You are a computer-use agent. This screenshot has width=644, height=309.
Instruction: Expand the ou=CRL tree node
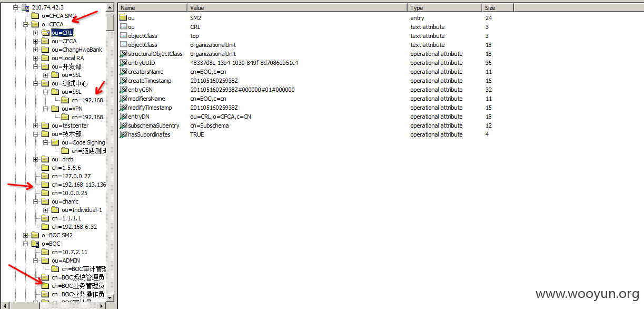35,33
